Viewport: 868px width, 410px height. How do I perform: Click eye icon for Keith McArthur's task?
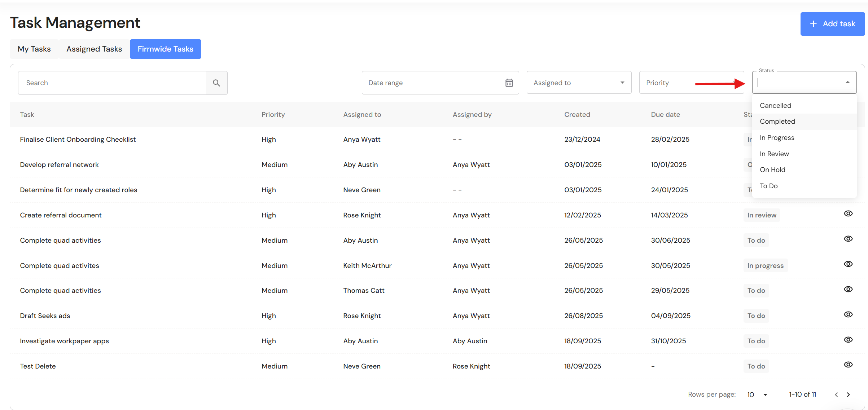point(848,264)
